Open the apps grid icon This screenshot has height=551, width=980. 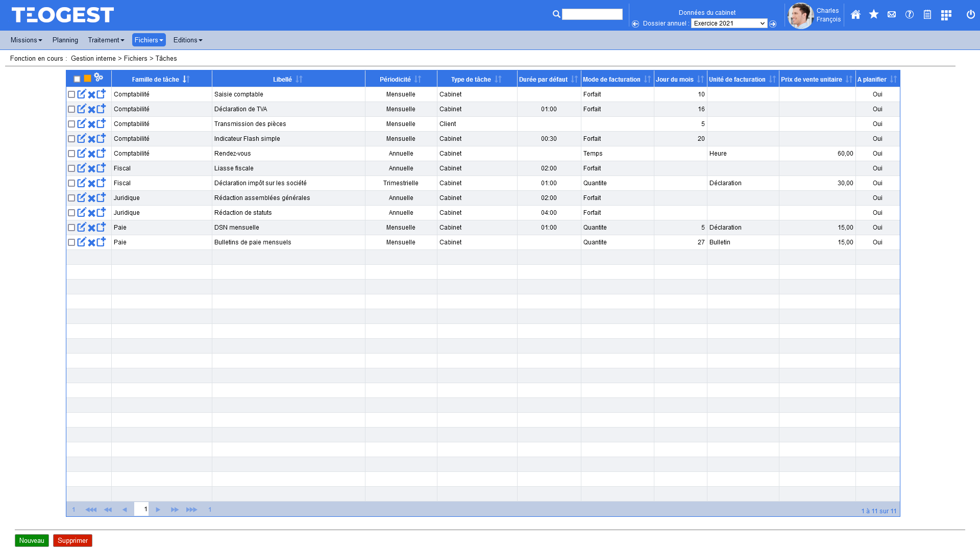[x=946, y=15]
